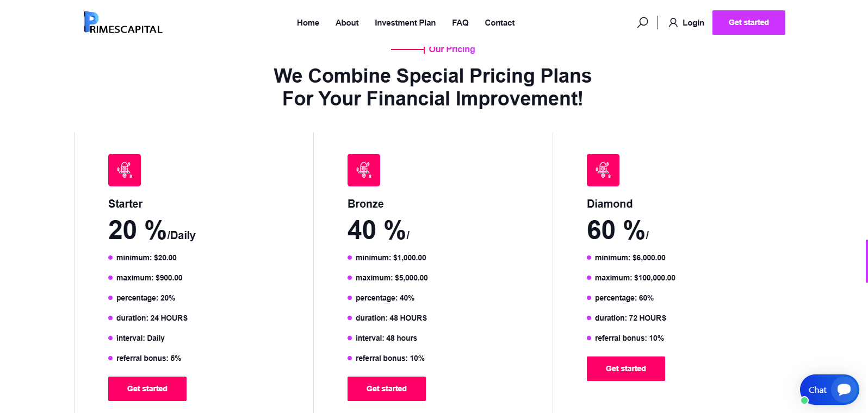The width and height of the screenshot is (868, 413).
Task: Click the user profile icon beside Login
Action: tap(673, 22)
